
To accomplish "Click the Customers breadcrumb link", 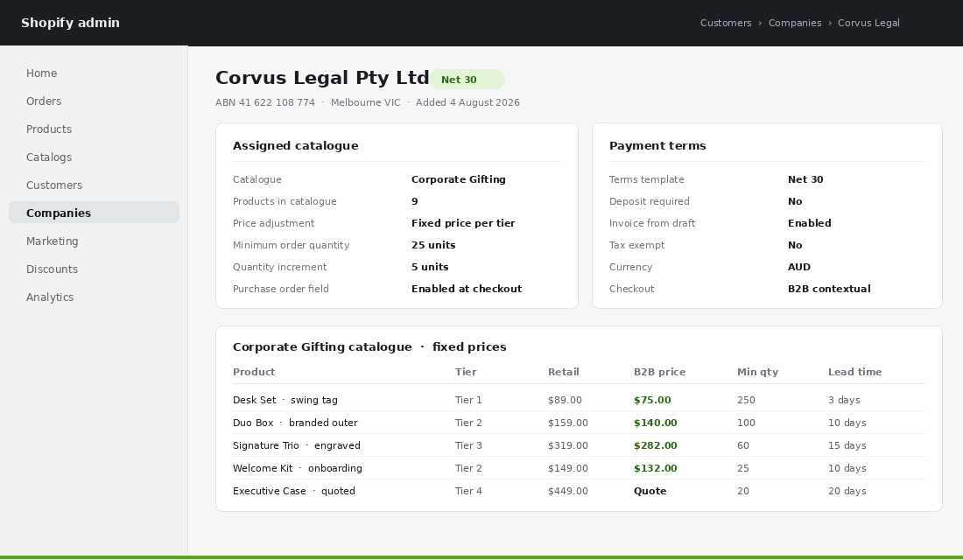I will click(726, 23).
